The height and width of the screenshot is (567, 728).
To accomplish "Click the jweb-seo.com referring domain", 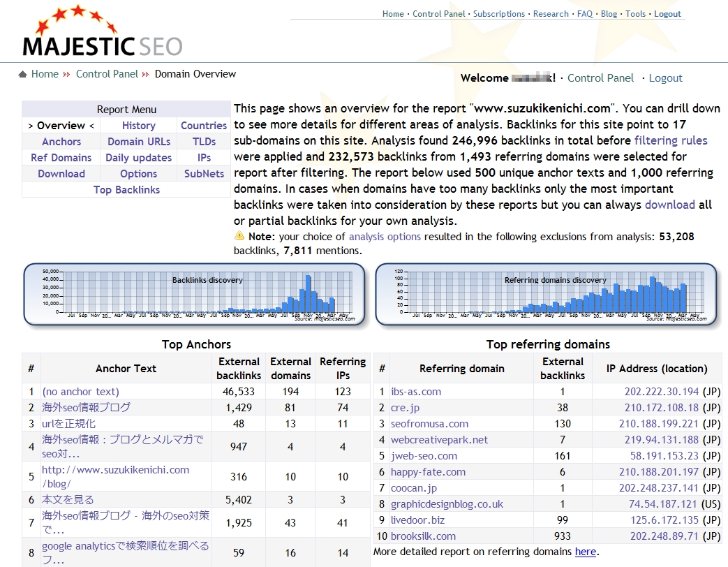I will (424, 456).
